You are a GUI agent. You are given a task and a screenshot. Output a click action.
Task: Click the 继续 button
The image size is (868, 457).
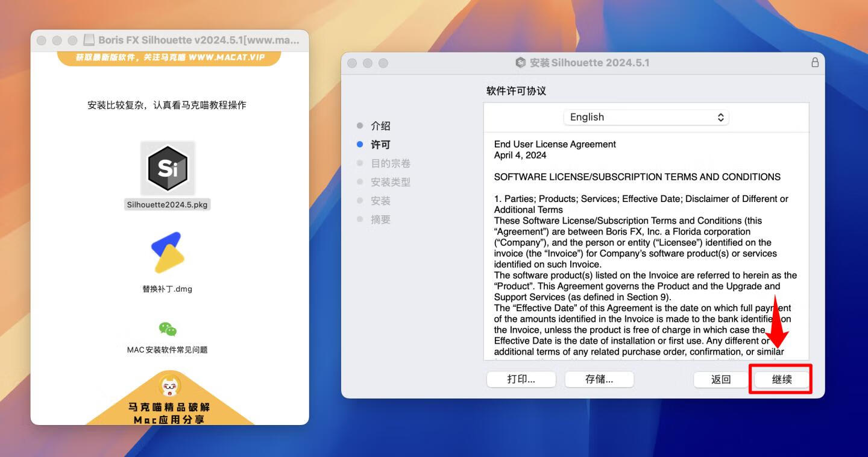[782, 379]
